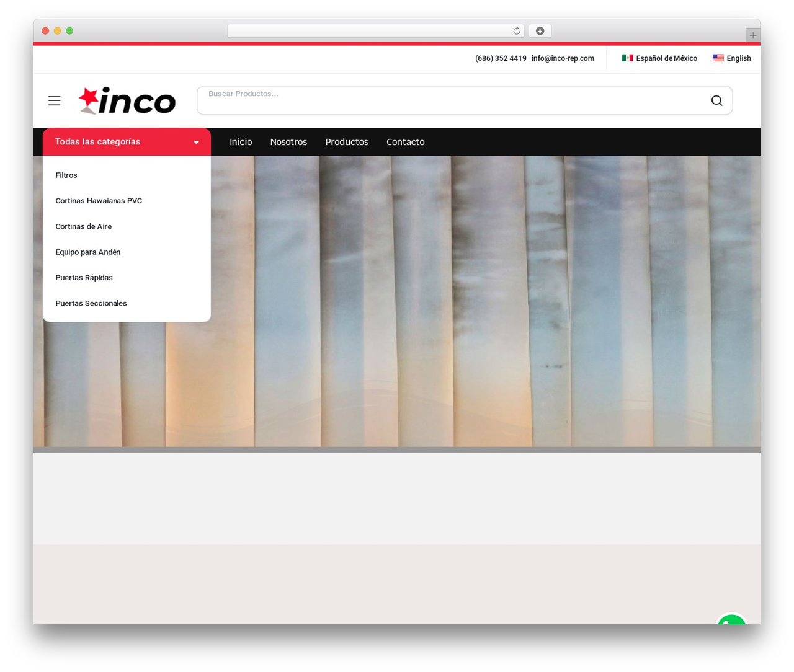Select Puertas Rápidas category
Screen dimensions: 794x672
84,278
